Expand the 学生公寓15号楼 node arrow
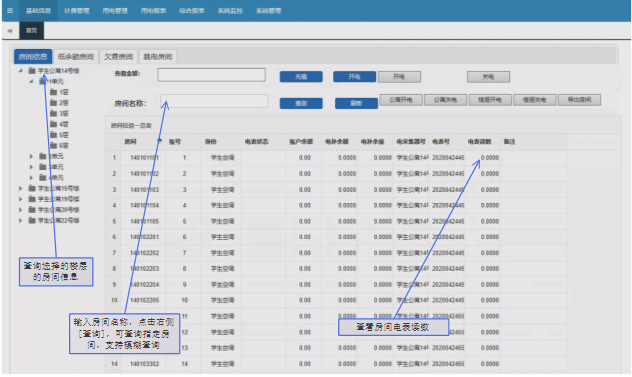This screenshot has height=377, width=632. [x=20, y=188]
